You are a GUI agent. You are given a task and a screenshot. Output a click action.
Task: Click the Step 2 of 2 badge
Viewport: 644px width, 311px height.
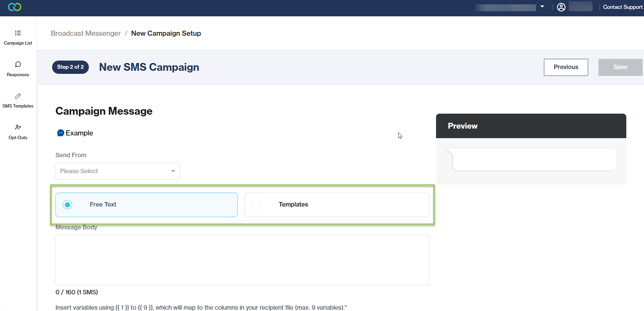70,67
